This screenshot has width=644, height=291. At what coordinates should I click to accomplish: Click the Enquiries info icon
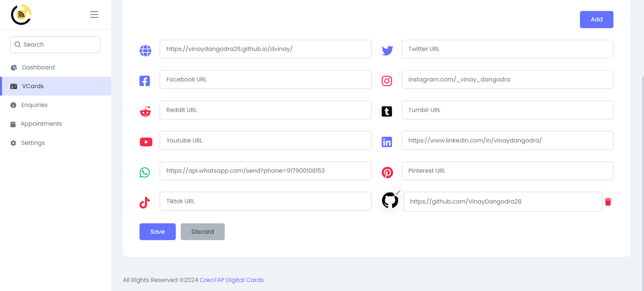tap(13, 105)
